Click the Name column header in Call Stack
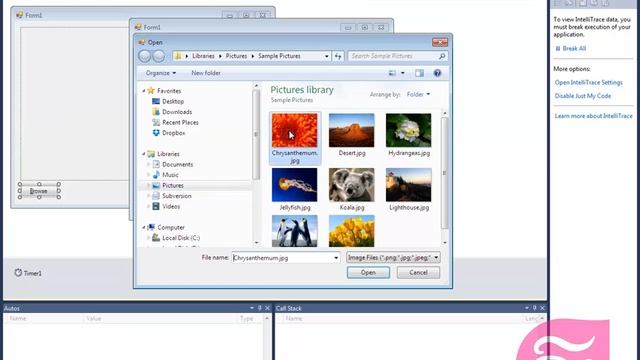The image size is (640, 360). (x=293, y=318)
